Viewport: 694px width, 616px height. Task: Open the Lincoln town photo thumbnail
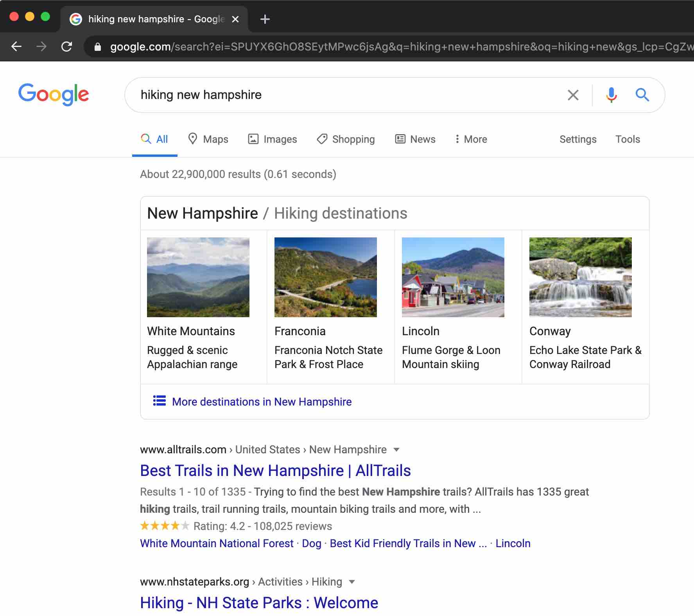[x=453, y=277]
